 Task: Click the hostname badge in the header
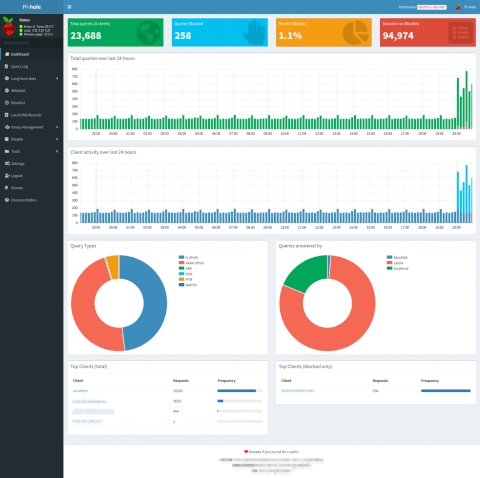432,7
